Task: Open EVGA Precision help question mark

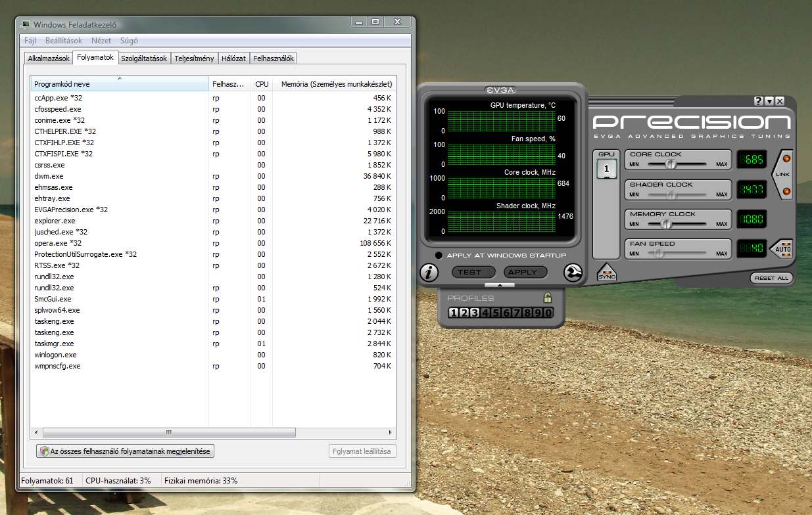Action: pos(758,101)
